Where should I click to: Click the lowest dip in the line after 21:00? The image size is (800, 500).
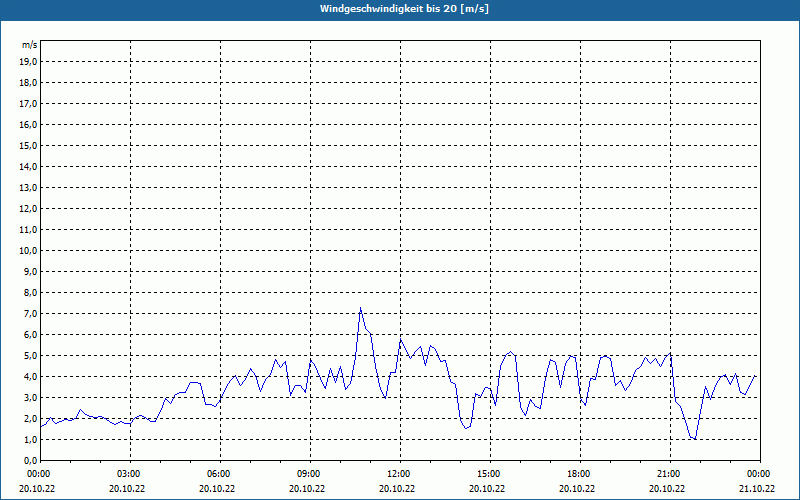pyautogui.click(x=694, y=438)
